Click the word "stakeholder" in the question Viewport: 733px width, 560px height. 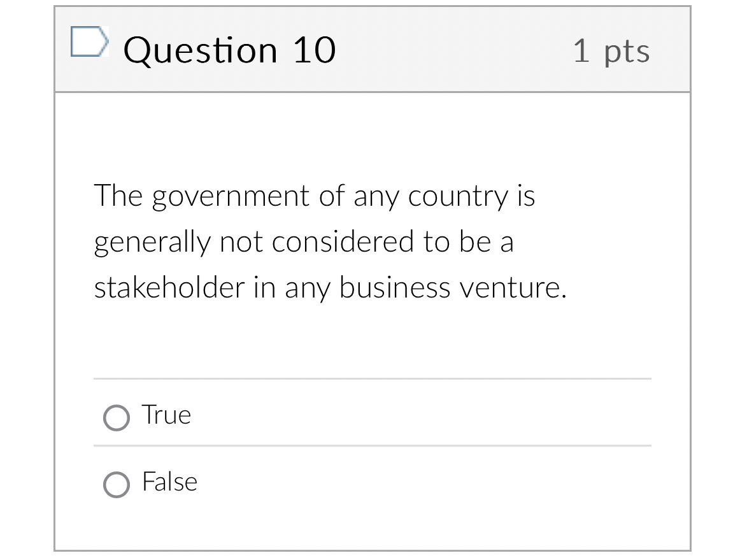coord(169,288)
